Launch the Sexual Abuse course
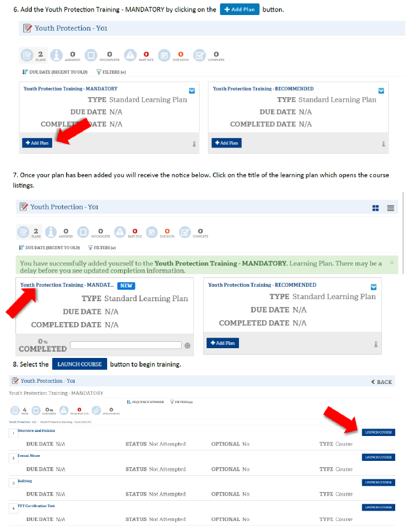Image resolution: width=412 pixels, height=532 pixels. 378,457
